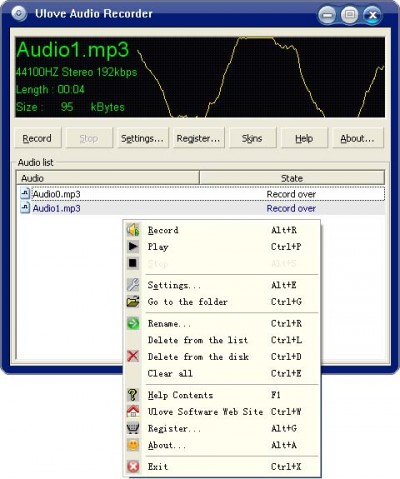Viewport: 400px width, 479px height.
Task: Choose Exit from the context menu
Action: tap(222, 467)
